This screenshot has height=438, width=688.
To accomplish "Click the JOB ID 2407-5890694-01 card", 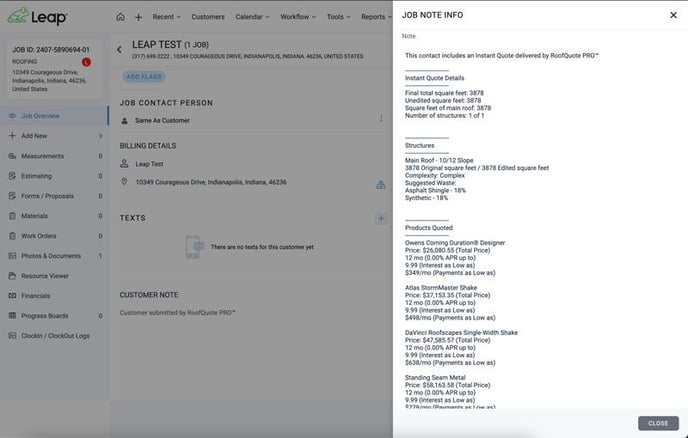I will coord(54,69).
